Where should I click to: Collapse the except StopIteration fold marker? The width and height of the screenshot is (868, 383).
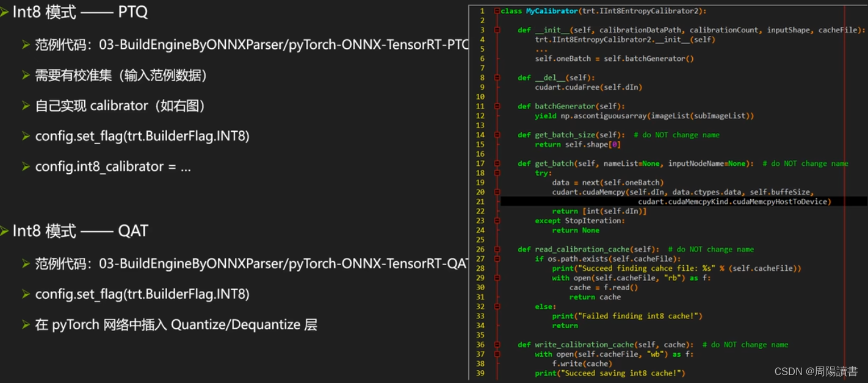497,221
